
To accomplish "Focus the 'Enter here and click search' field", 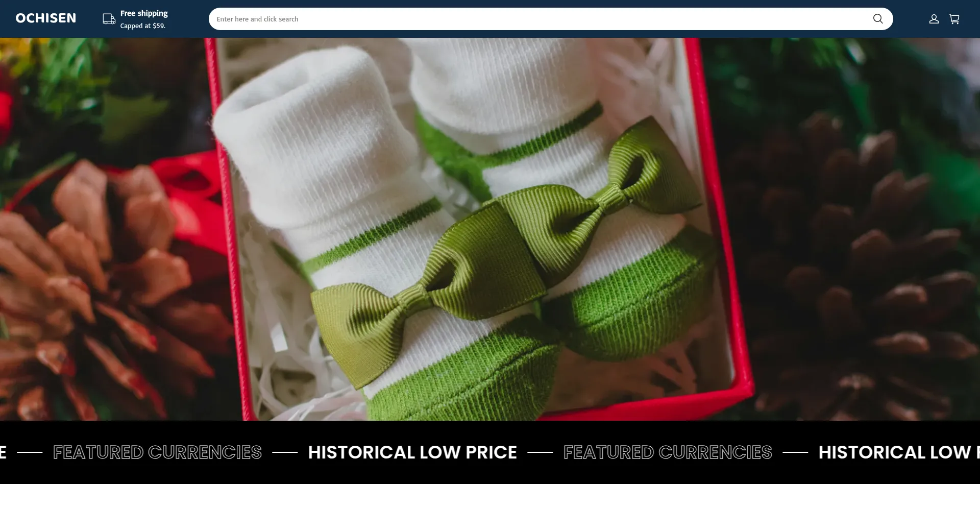I will [x=536, y=19].
